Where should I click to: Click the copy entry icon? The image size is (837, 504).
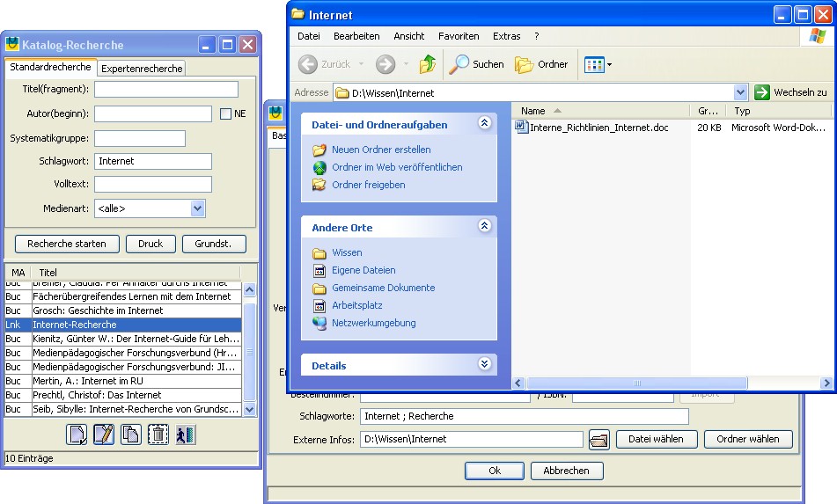(130, 435)
